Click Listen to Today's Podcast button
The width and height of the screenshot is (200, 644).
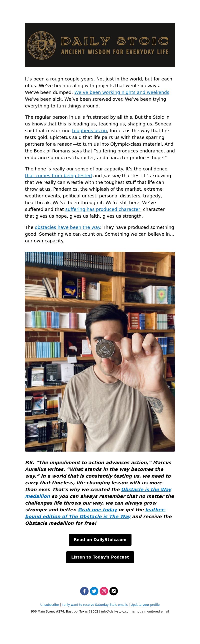point(100,557)
